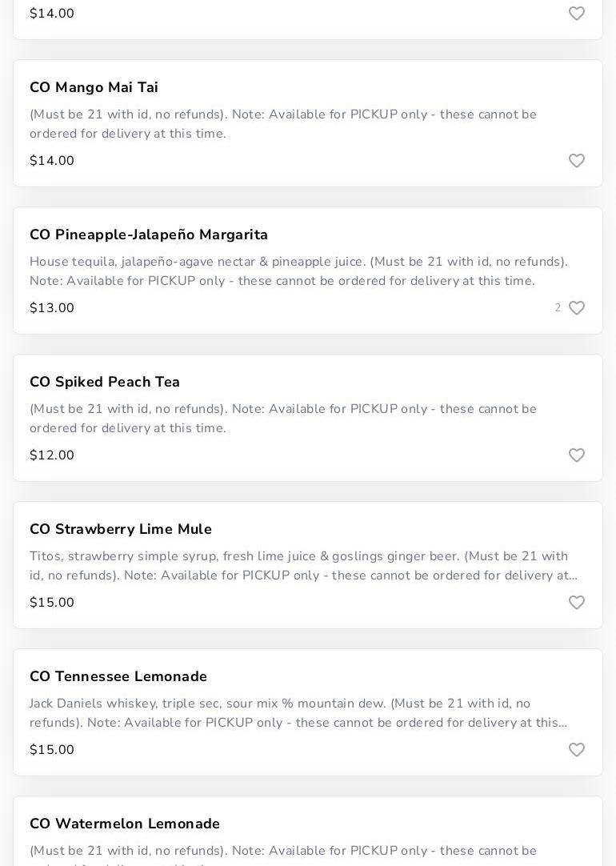Open CO Tennessee Lemonade title
The width and height of the screenshot is (616, 866).
[x=118, y=676]
